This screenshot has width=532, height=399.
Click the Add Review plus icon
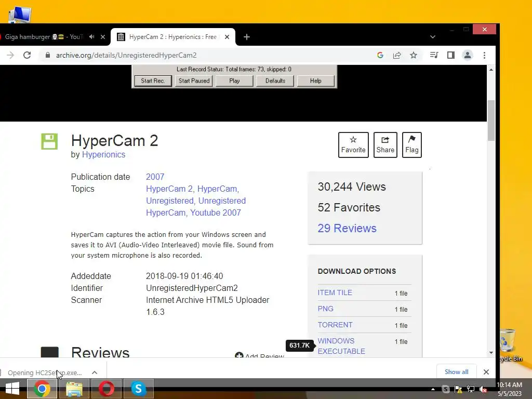tap(239, 355)
